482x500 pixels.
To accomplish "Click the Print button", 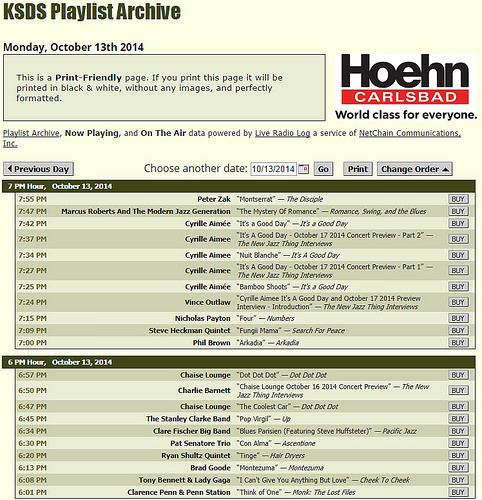I will coord(358,169).
